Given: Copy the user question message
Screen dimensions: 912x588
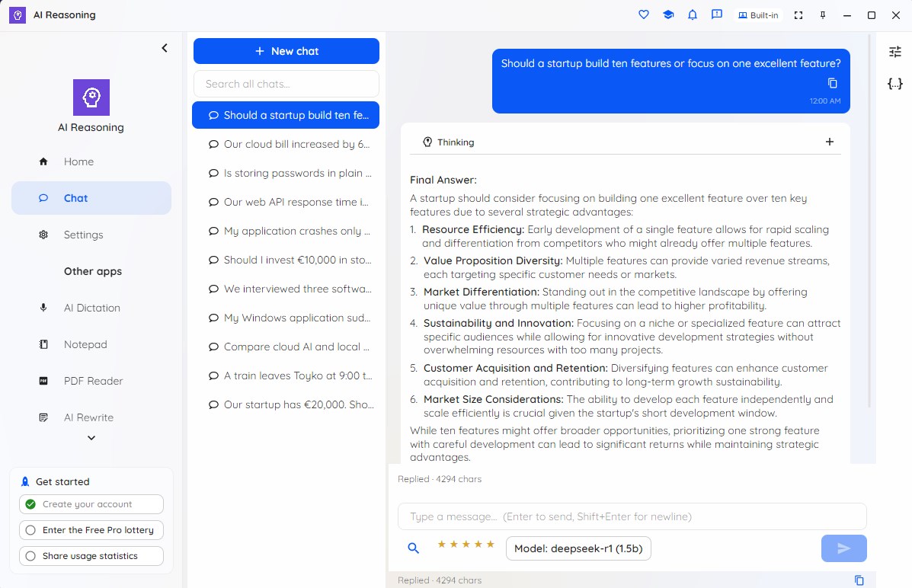Looking at the screenshot, I should 832,83.
